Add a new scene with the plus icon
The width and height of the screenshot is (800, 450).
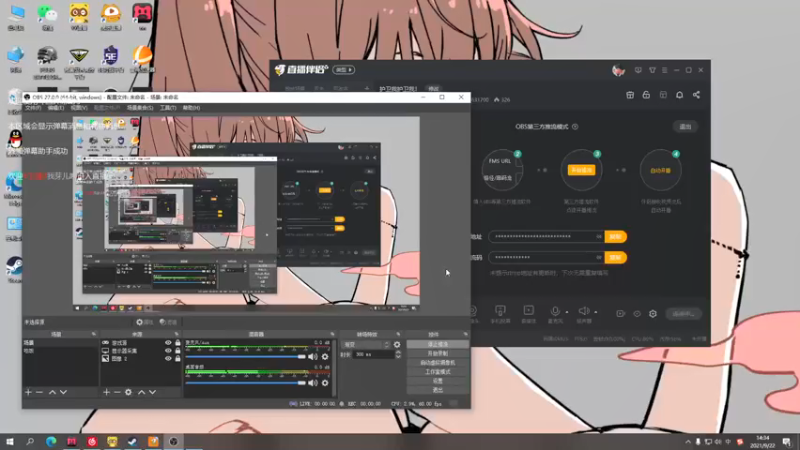[29, 392]
